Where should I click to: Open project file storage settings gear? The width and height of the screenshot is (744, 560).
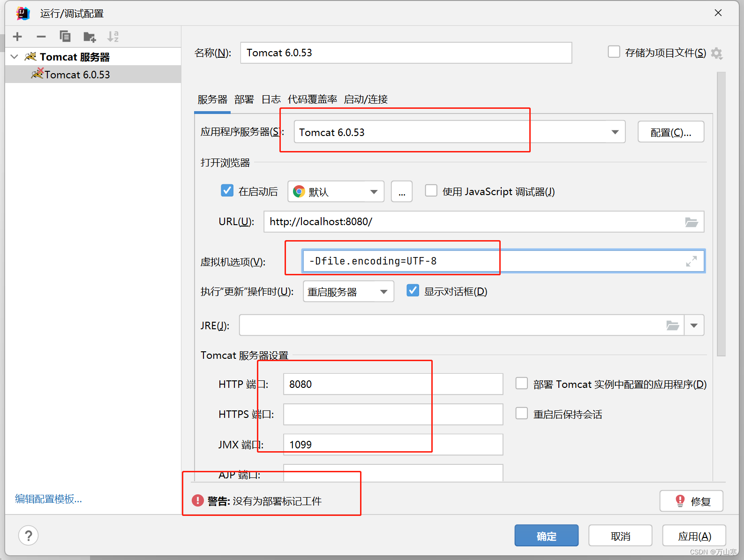click(x=717, y=53)
